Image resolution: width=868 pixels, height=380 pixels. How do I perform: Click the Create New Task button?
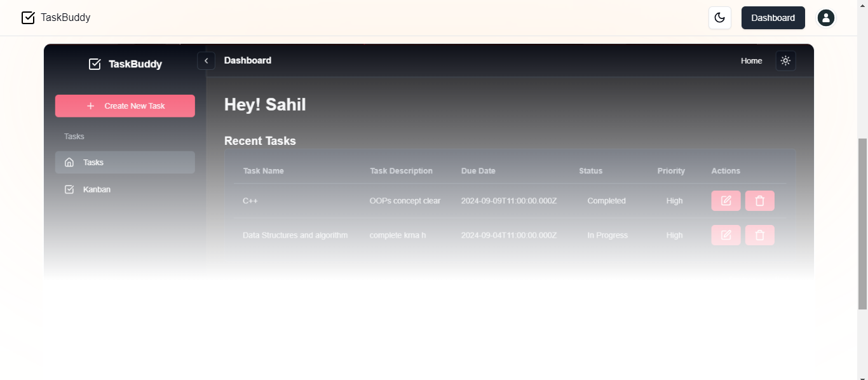(125, 105)
